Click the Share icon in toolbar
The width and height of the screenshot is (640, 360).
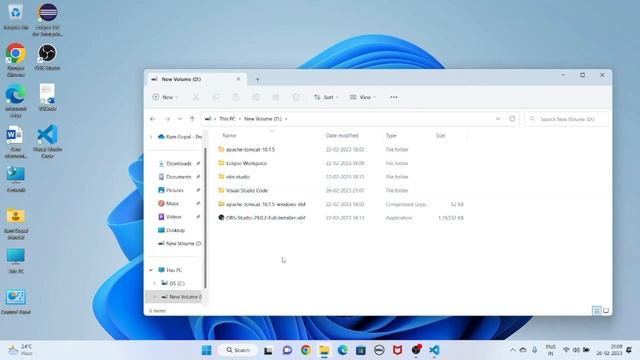coord(276,97)
